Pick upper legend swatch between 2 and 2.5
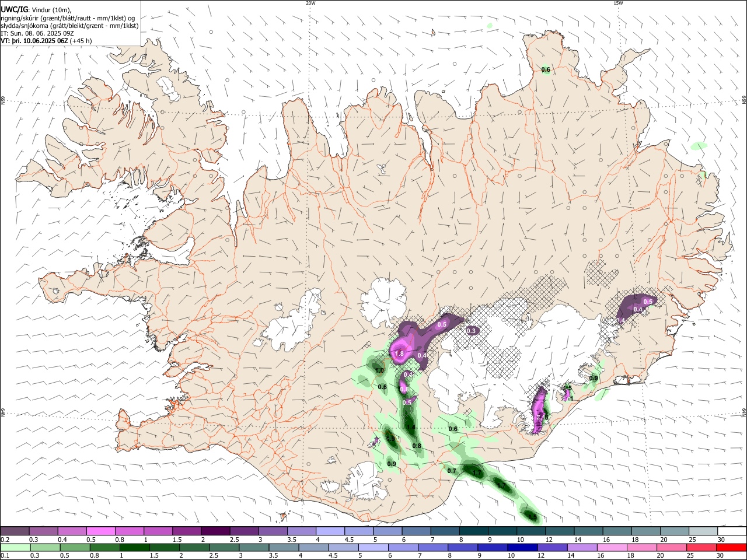 (x=215, y=531)
